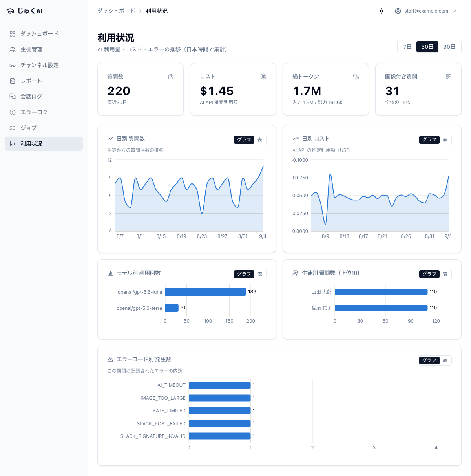The width and height of the screenshot is (471, 476).
Task: Click the 会話ログ chat bubbles icon
Action: click(x=13, y=97)
